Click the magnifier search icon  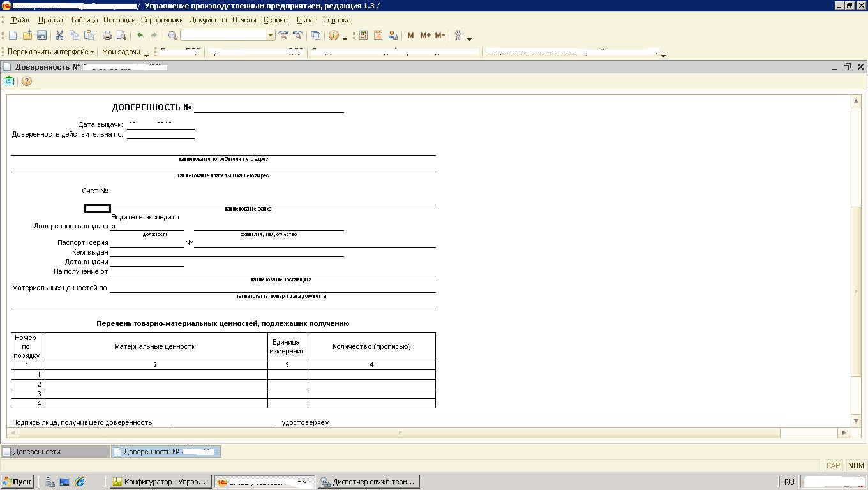tap(172, 36)
